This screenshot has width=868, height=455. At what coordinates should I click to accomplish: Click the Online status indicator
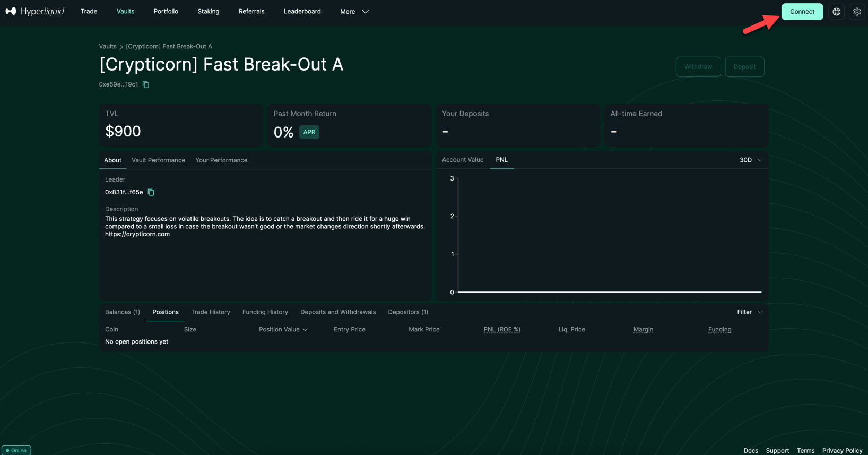point(16,450)
